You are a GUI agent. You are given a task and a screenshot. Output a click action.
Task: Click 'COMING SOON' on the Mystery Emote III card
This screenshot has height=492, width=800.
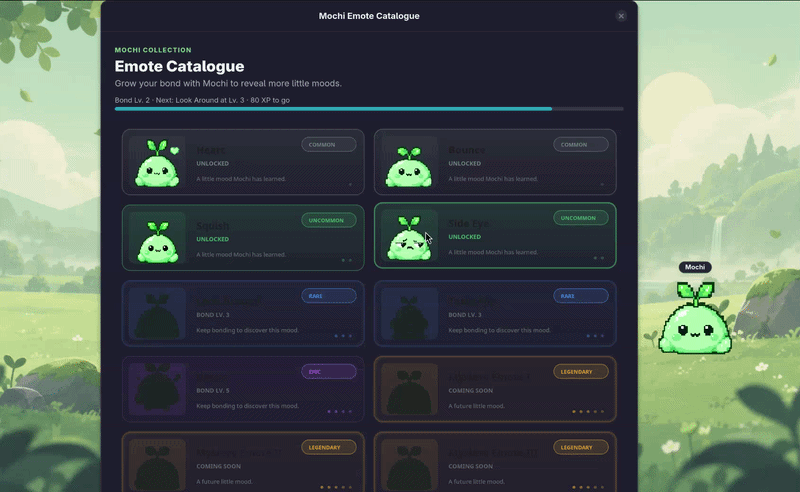(x=470, y=466)
